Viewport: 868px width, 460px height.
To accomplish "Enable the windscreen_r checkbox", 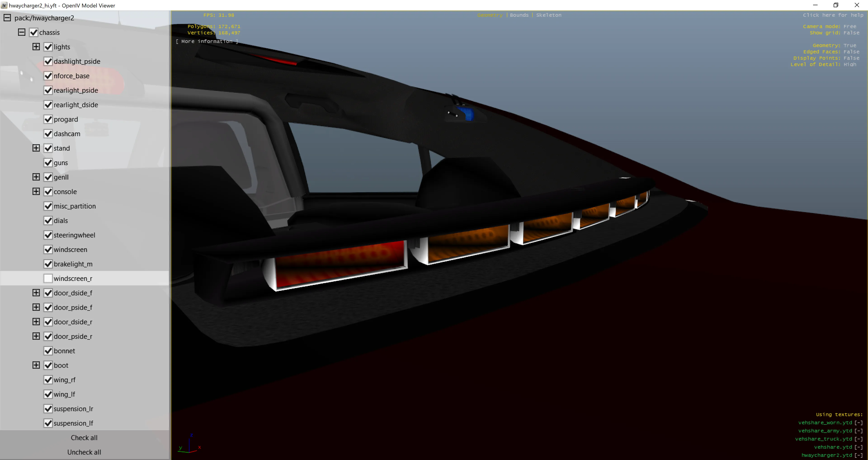I will point(48,279).
